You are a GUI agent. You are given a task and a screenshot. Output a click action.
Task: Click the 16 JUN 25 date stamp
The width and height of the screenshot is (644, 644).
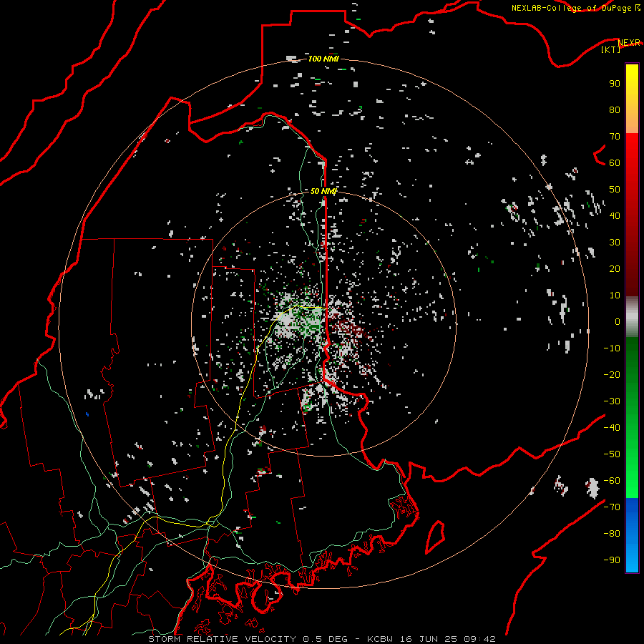[428, 639]
